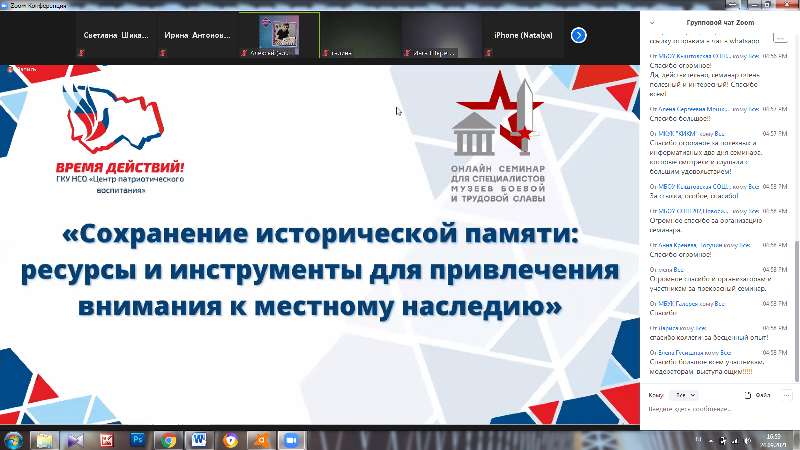Open the network status tray icon
Viewport: 800px width, 450px height.
click(735, 441)
